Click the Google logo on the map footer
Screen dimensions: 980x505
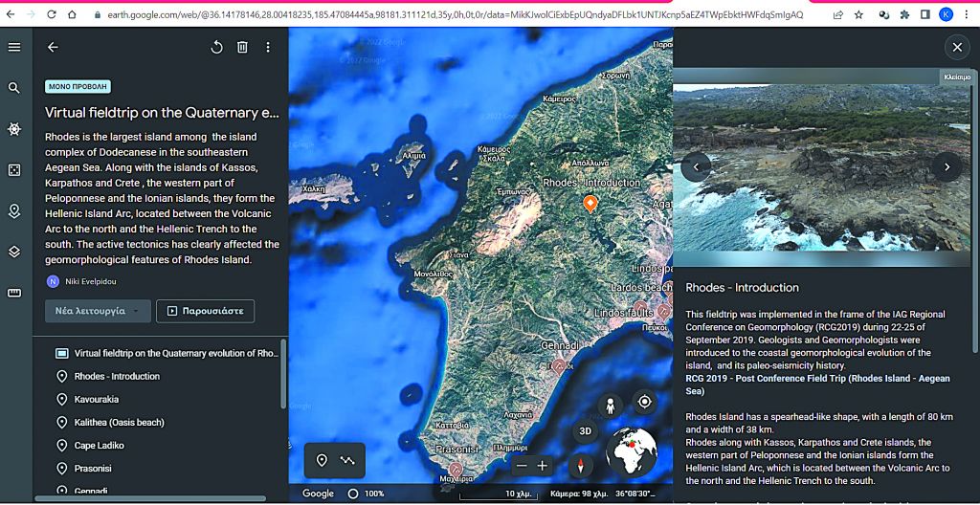[x=318, y=494]
